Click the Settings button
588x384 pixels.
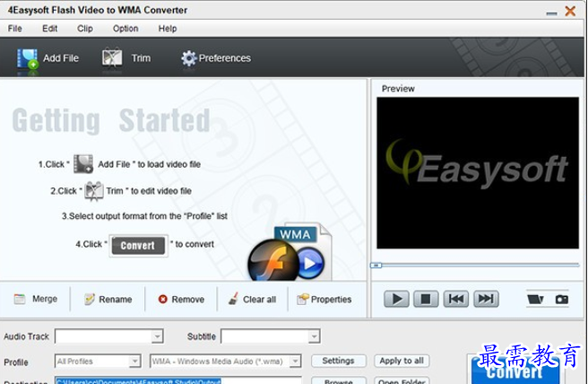click(x=338, y=361)
